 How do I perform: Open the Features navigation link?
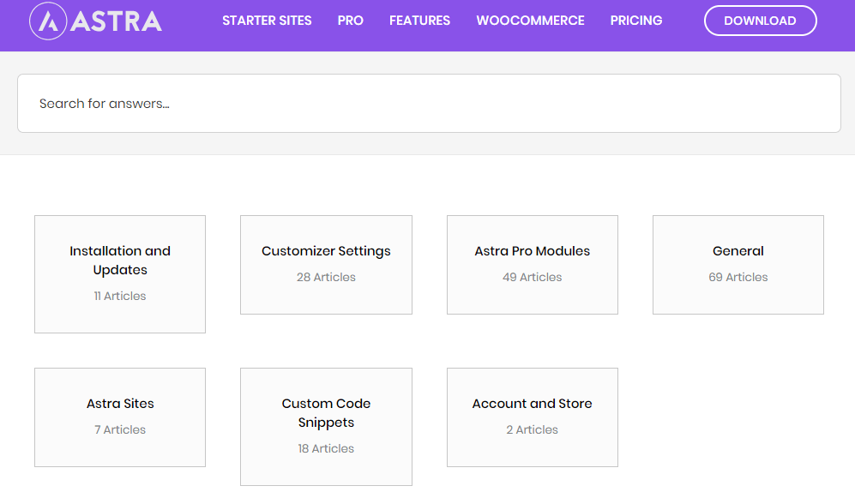tap(419, 21)
